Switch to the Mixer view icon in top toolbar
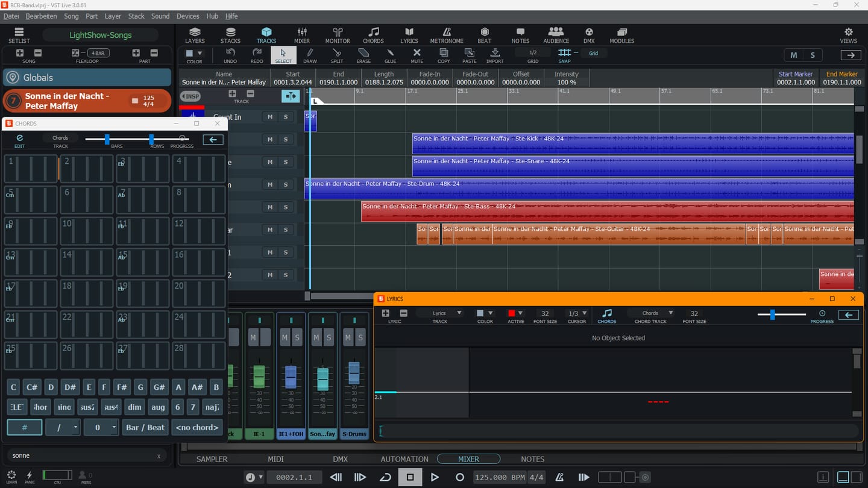 (x=302, y=35)
